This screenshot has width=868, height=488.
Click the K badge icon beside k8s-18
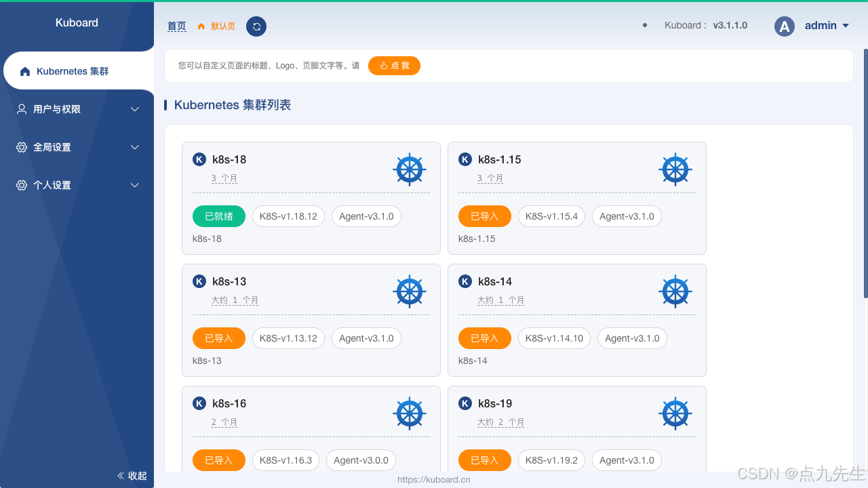(199, 159)
